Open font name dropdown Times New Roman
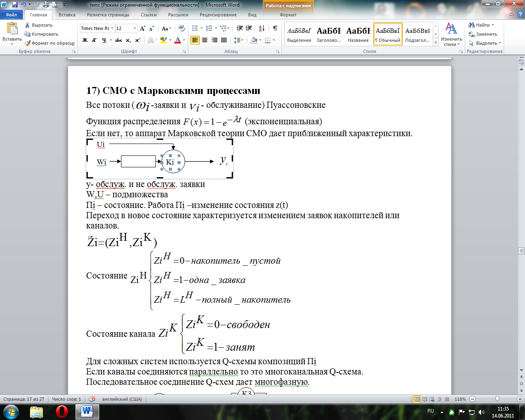This screenshot has height=420, width=525. [112, 28]
